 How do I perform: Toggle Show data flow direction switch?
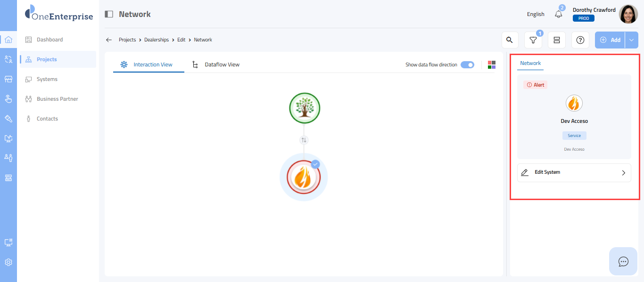[467, 64]
